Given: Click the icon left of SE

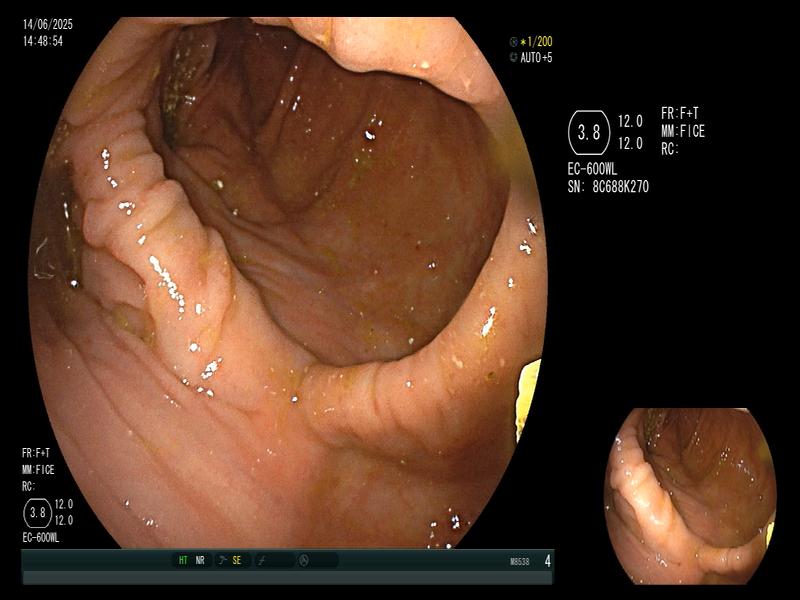Looking at the screenshot, I should [x=222, y=560].
